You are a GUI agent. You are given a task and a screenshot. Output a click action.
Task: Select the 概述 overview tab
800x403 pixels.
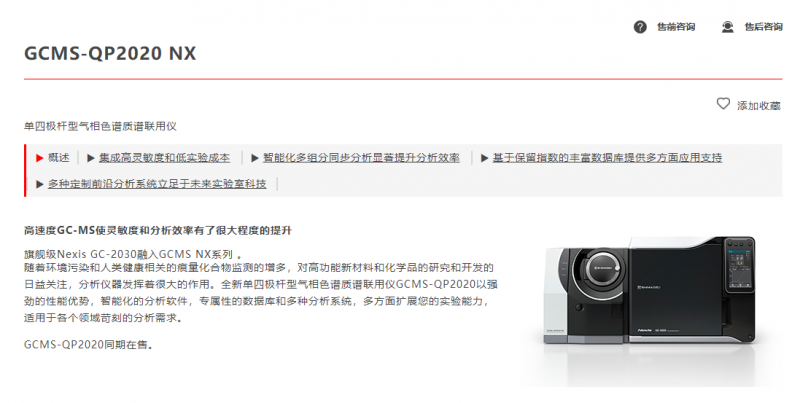(x=59, y=158)
